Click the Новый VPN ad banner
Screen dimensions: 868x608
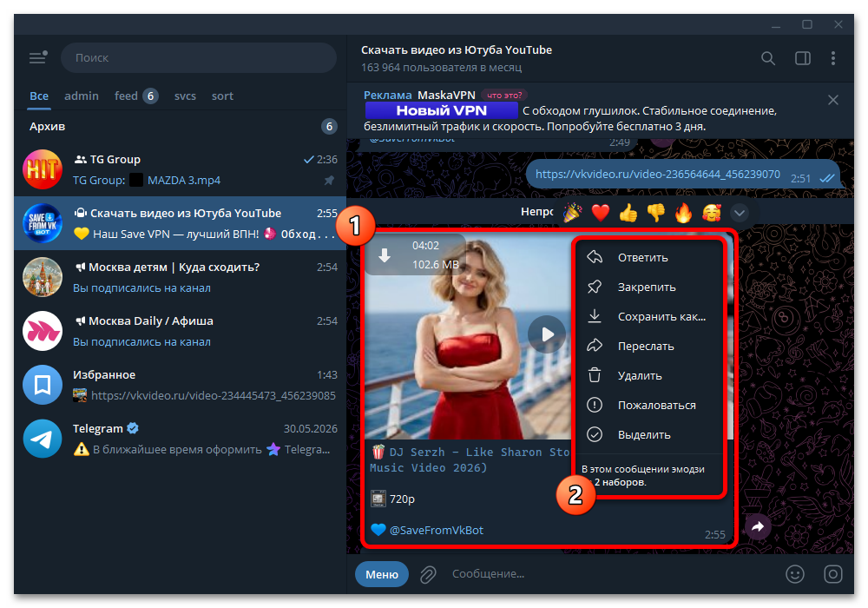(441, 110)
